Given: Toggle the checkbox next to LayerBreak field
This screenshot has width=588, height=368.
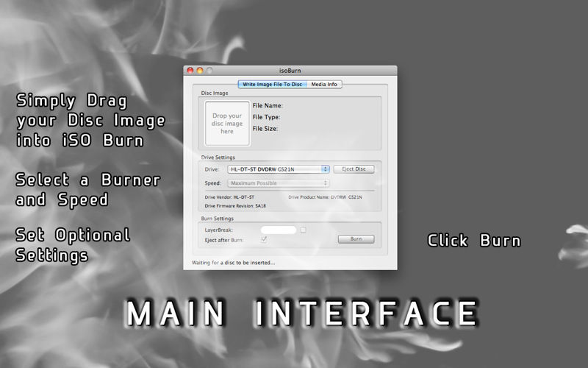Looking at the screenshot, I should pos(303,230).
